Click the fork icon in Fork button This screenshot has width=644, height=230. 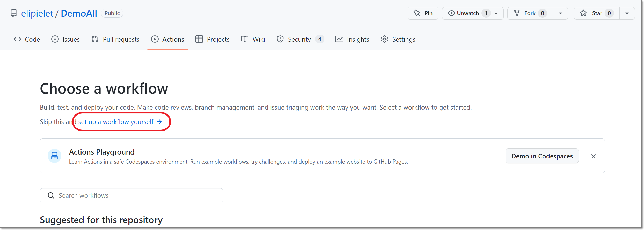(x=517, y=13)
